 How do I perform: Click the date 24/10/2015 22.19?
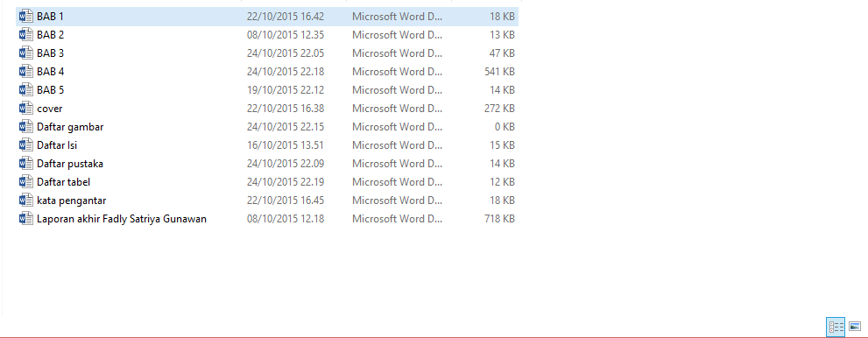click(286, 181)
